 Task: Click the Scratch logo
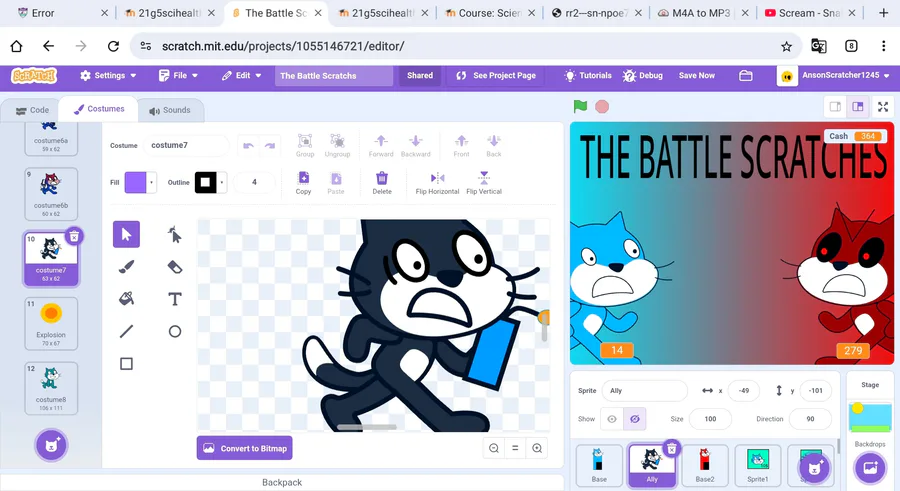(x=34, y=75)
